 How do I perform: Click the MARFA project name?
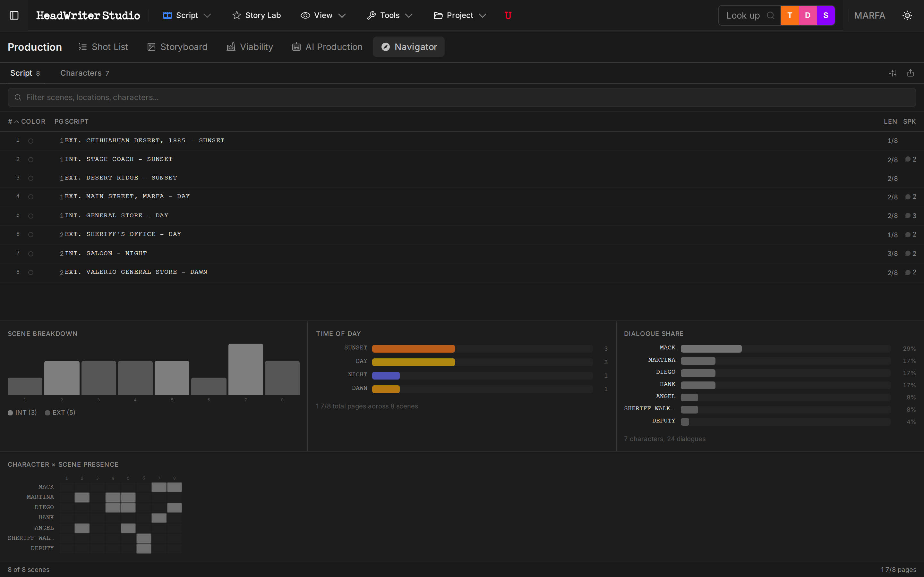click(869, 15)
